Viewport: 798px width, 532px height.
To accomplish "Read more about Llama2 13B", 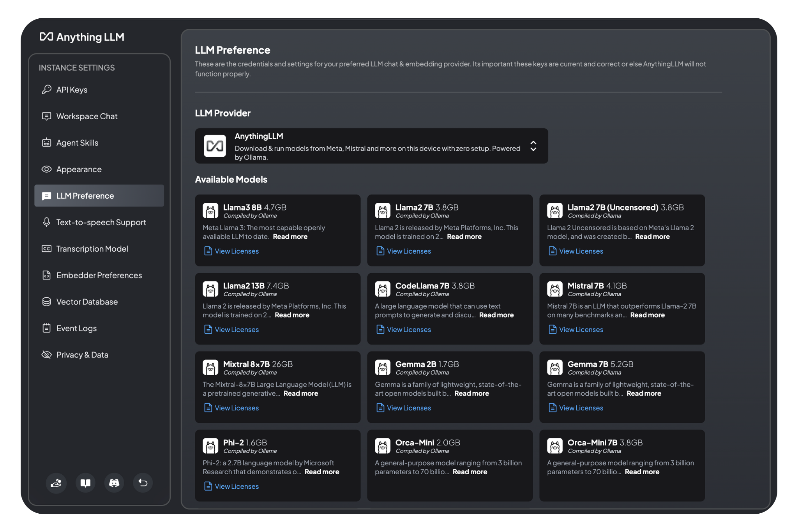I will pyautogui.click(x=292, y=315).
